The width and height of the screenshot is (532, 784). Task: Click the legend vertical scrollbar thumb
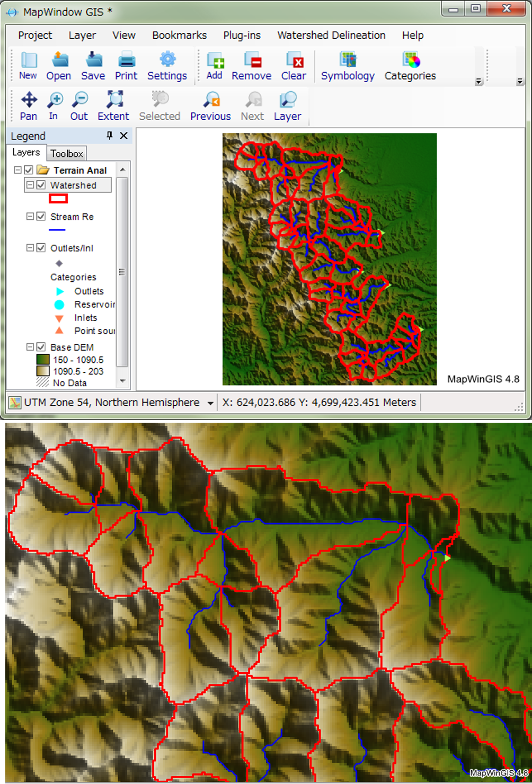[122, 272]
